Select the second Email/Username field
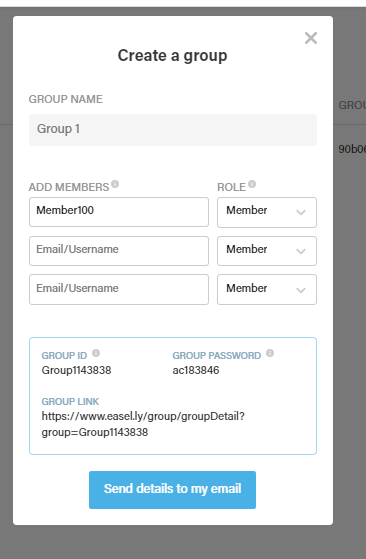Image resolution: width=366 pixels, height=559 pixels. click(119, 251)
